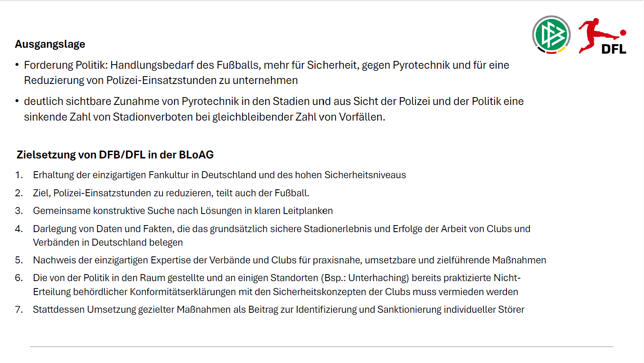Click item 3 'Gemeinsame konstruktive Suche'
Image resolution: width=644 pixels, height=363 pixels.
[183, 211]
